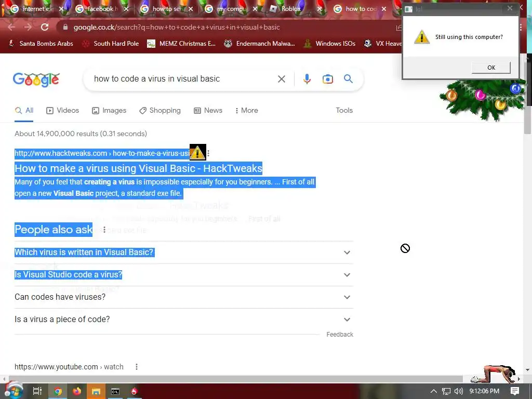
Task: Open three-dot menu beside hacktweaks result
Action: (x=208, y=153)
